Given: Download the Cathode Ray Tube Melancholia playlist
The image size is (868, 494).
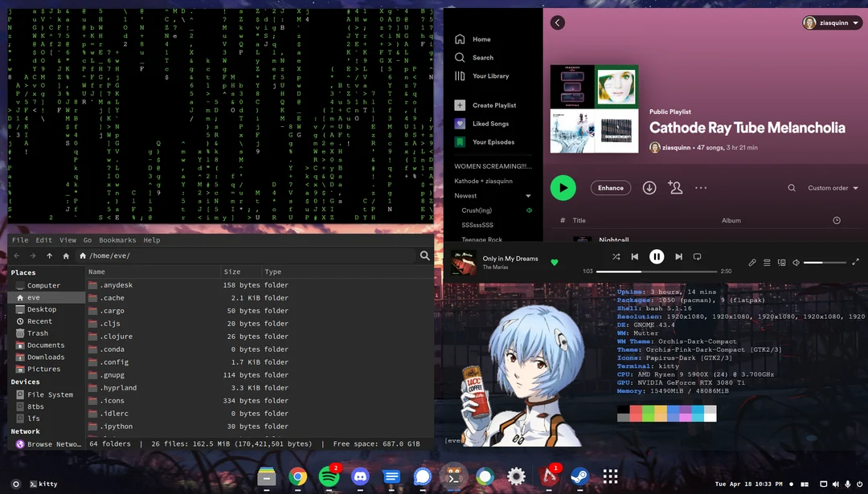Looking at the screenshot, I should [649, 187].
